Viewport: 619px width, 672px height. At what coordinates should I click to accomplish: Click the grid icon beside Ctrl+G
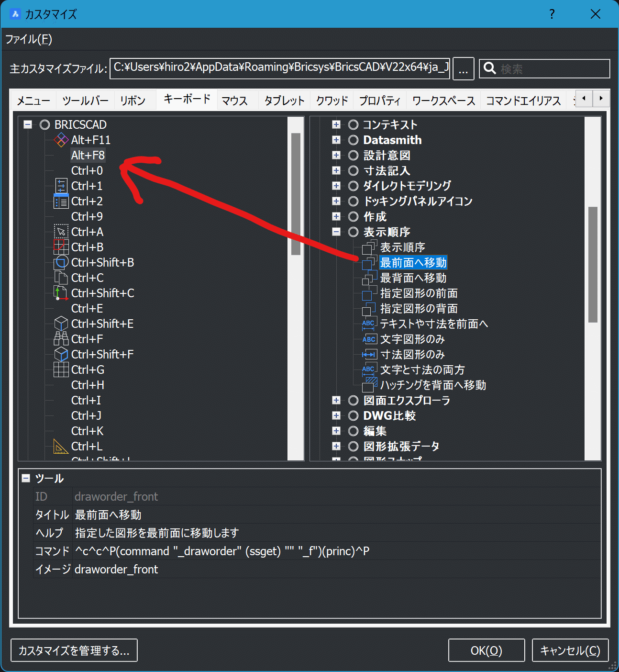61,370
